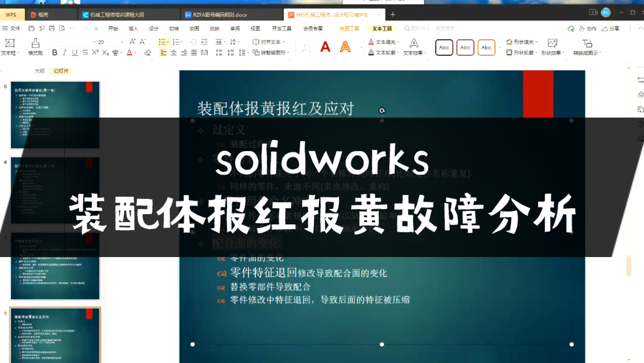Align text left
Image resolution: width=644 pixels, height=363 pixels.
click(x=163, y=53)
